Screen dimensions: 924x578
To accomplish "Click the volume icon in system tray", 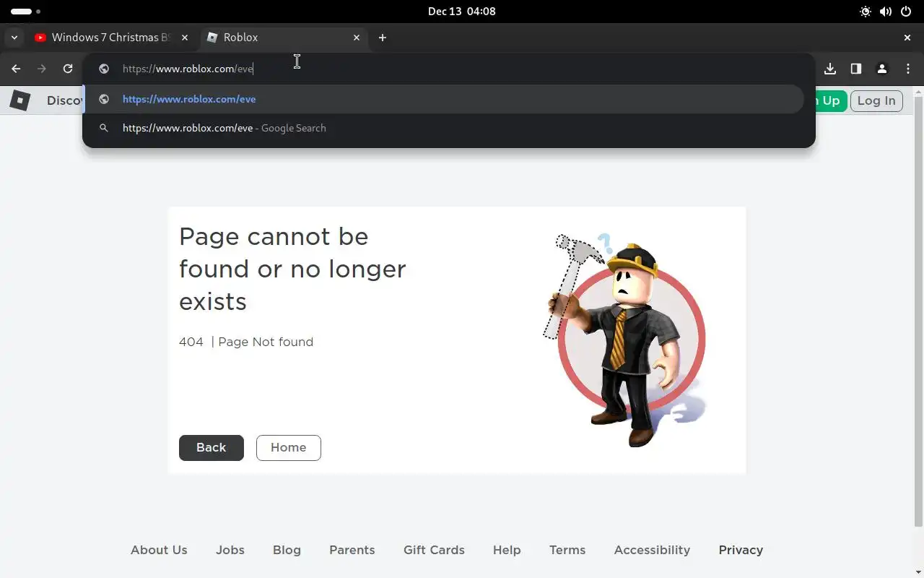I will (886, 12).
